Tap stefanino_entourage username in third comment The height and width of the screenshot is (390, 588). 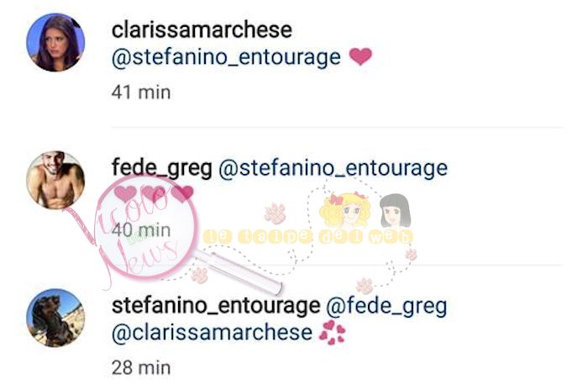pyautogui.click(x=216, y=306)
